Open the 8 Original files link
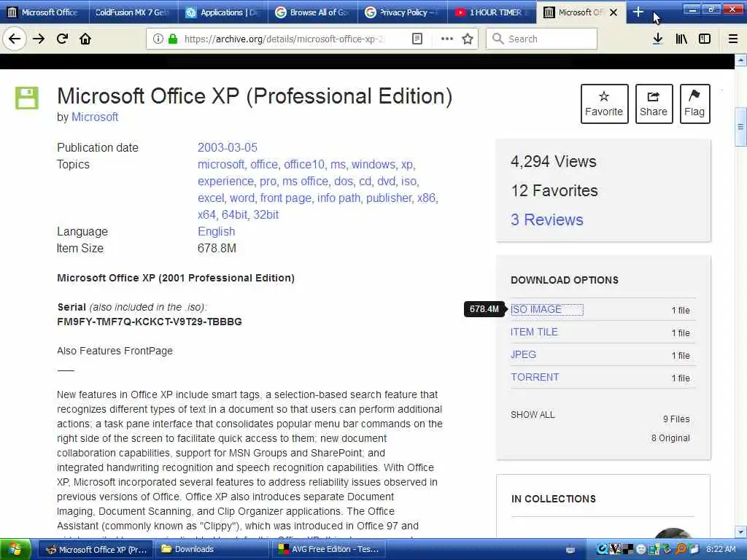The height and width of the screenshot is (560, 747). click(x=670, y=438)
